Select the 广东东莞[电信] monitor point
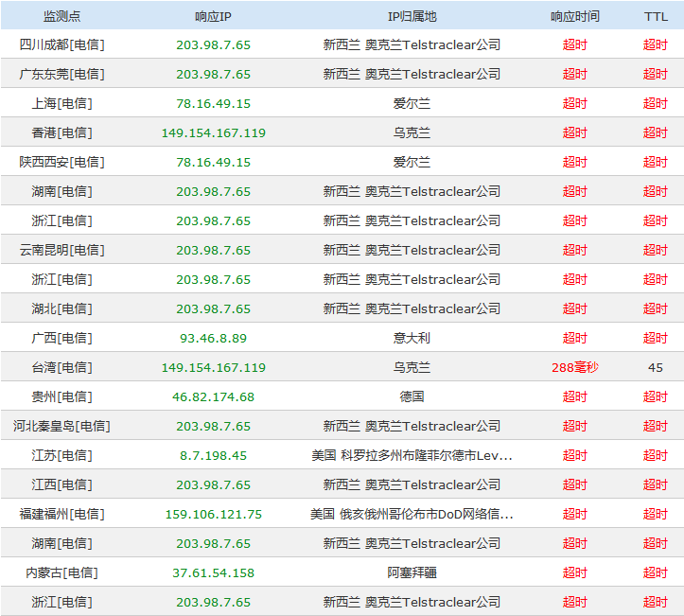The height and width of the screenshot is (616, 684). coord(61,74)
